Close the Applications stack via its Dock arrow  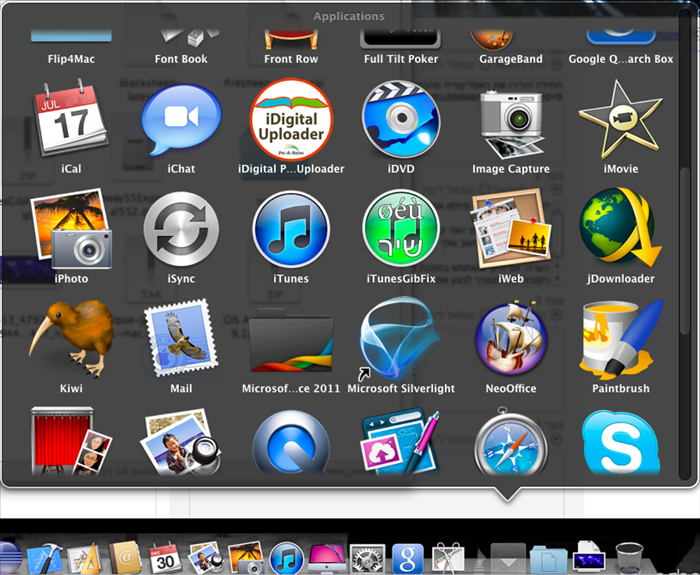point(508,558)
